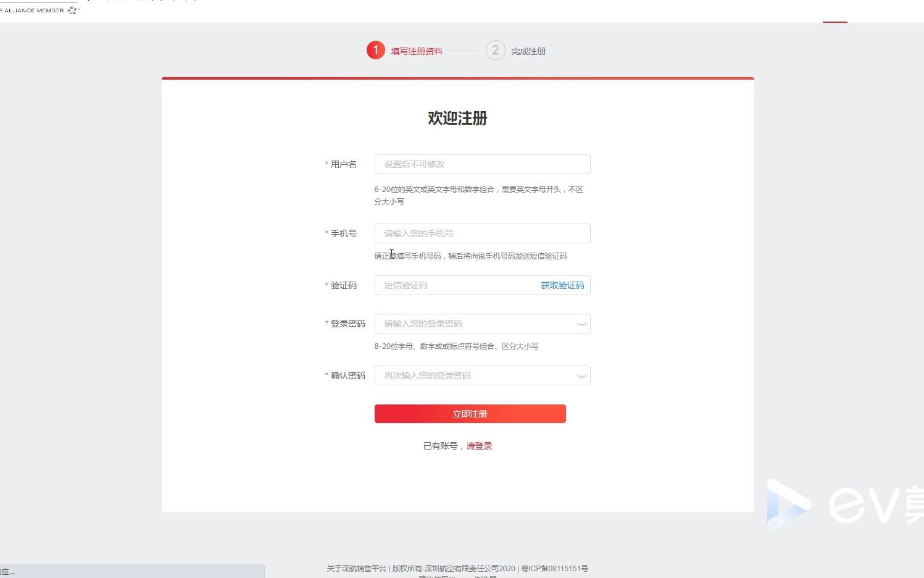Click the 获取验证码 link
Screen dimensions: 924x578
(x=562, y=285)
